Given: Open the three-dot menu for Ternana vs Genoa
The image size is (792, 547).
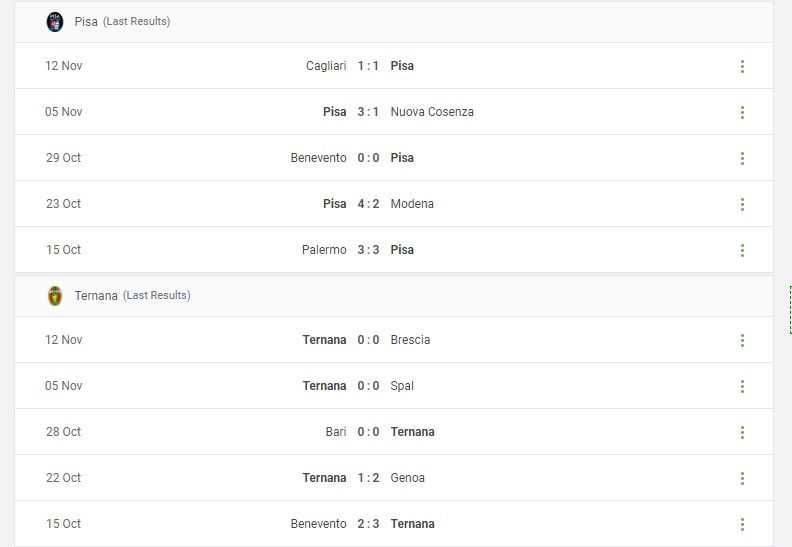Looking at the screenshot, I should [742, 478].
